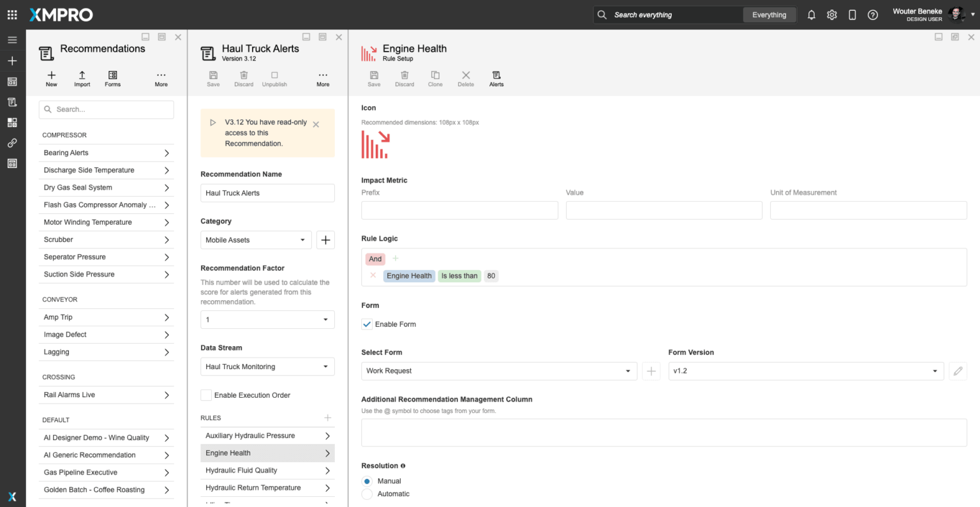Click the Everything search filter button

(769, 15)
